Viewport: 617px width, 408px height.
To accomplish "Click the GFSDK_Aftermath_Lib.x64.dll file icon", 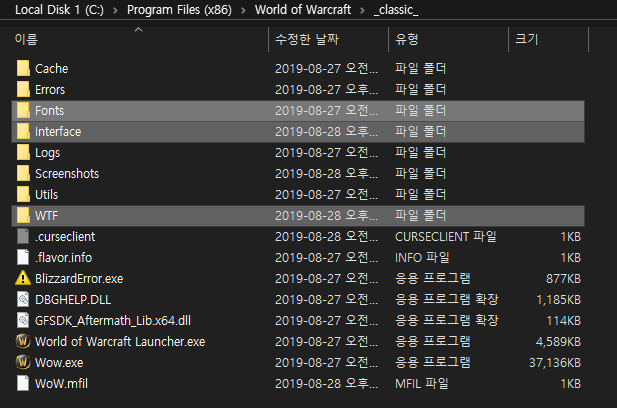I will pos(24,320).
